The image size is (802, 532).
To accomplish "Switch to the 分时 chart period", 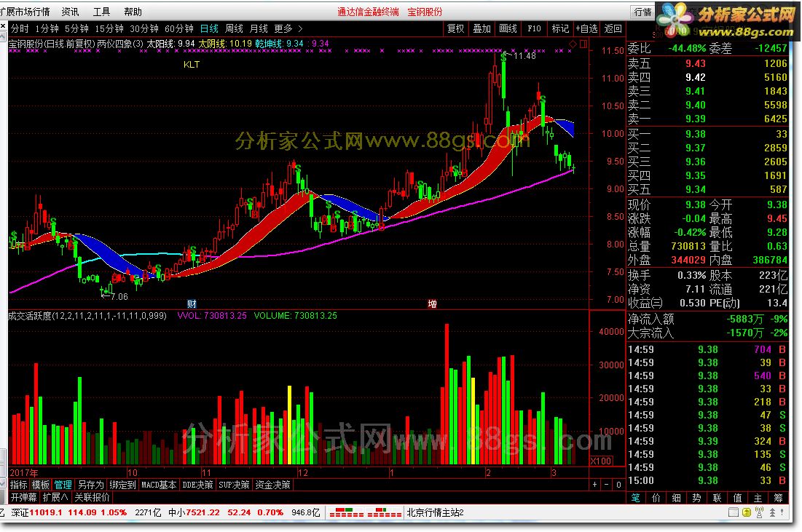I will (20, 28).
